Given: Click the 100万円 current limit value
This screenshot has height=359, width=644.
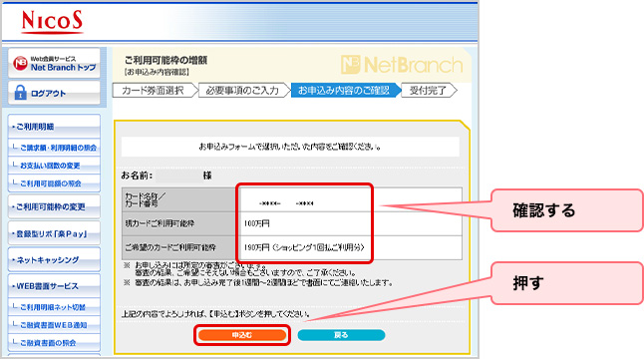Looking at the screenshot, I should [x=256, y=223].
